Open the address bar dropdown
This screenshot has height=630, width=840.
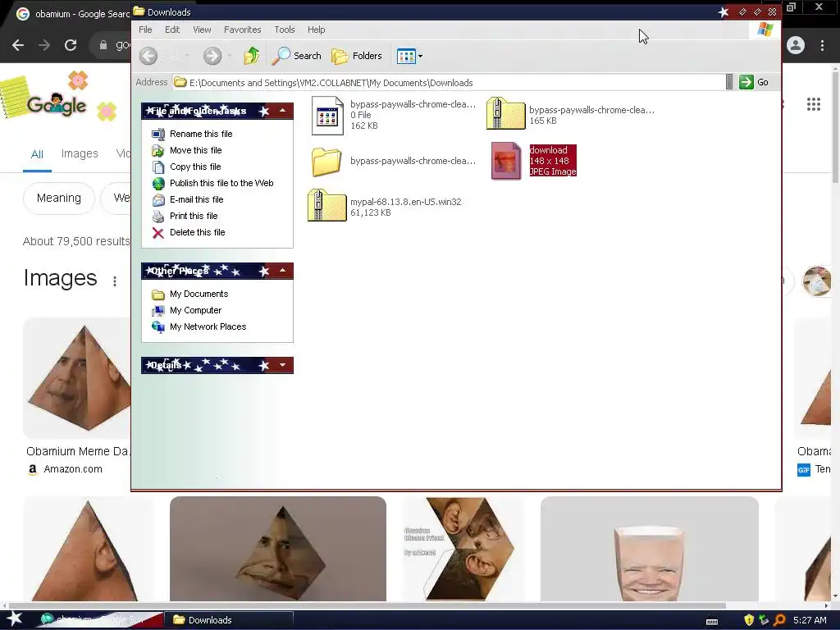coord(729,82)
